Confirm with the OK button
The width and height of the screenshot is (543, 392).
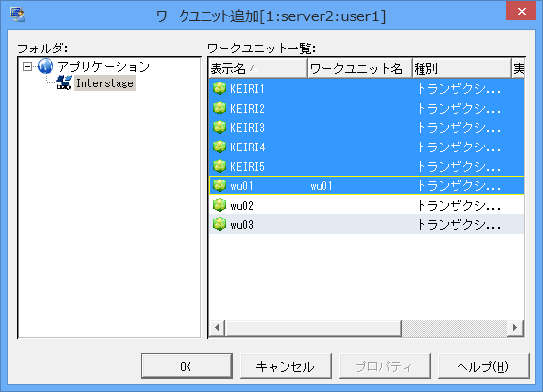[187, 366]
